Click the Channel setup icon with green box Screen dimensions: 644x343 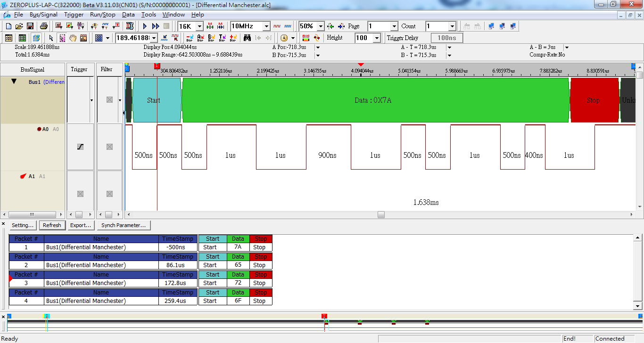tap(69, 26)
